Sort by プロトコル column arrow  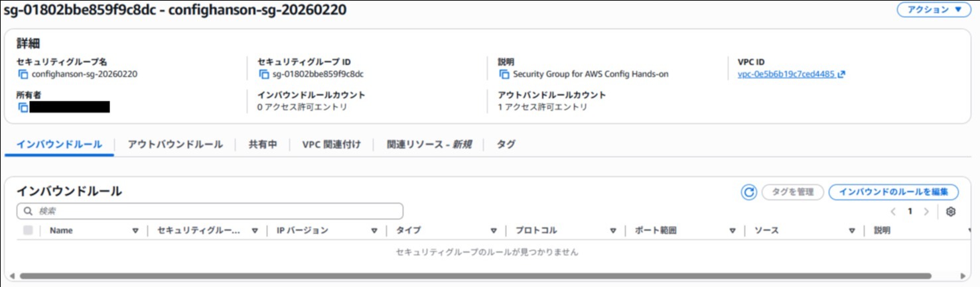[613, 231]
